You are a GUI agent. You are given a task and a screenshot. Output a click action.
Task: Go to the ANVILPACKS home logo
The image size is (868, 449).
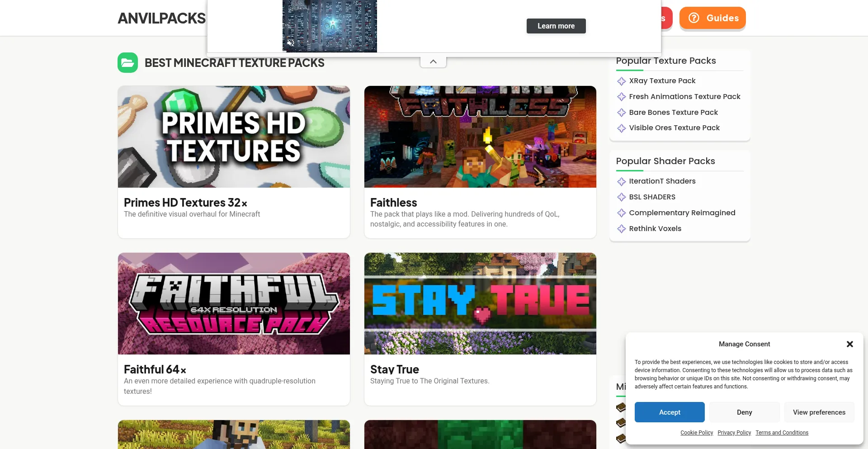click(161, 18)
